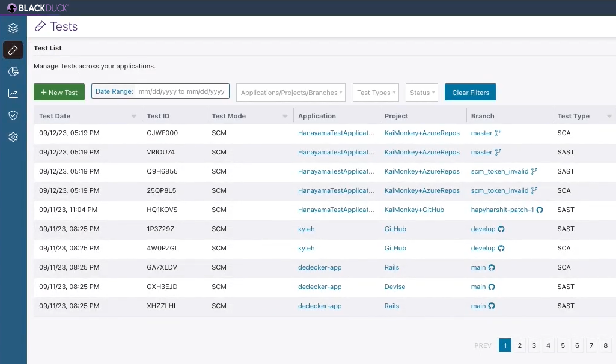Open the Test Types filter dropdown
The height and width of the screenshot is (364, 616).
tap(375, 93)
